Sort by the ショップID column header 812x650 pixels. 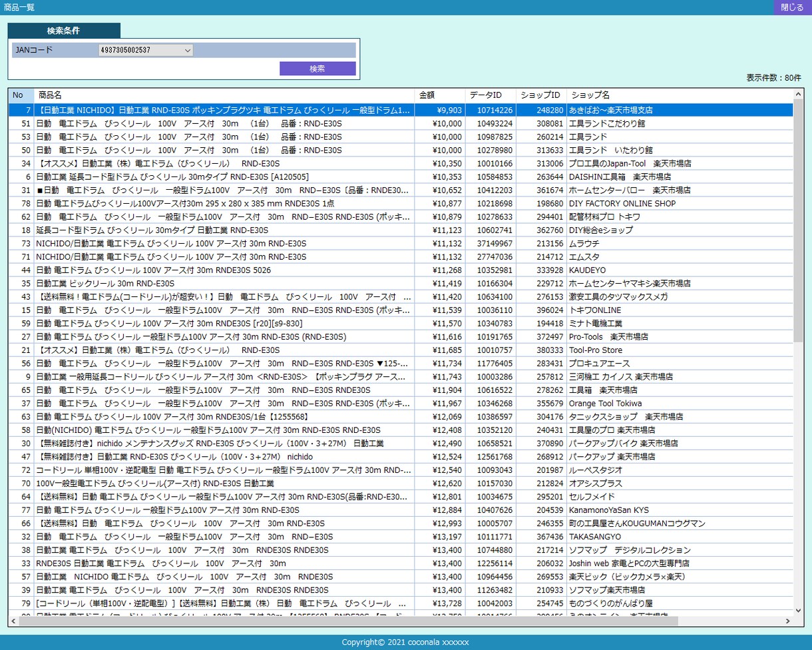541,95
